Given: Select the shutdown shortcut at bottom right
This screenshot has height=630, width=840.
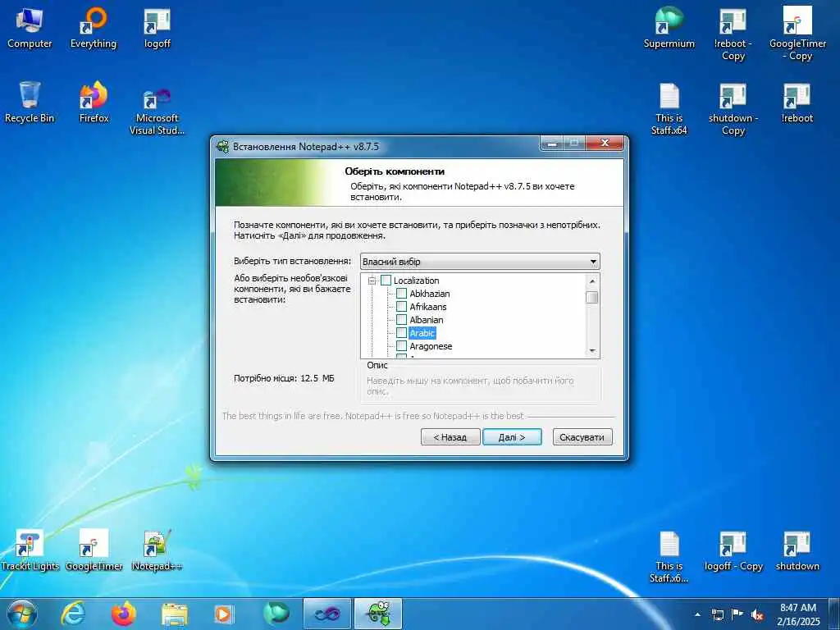Looking at the screenshot, I should pos(797,550).
